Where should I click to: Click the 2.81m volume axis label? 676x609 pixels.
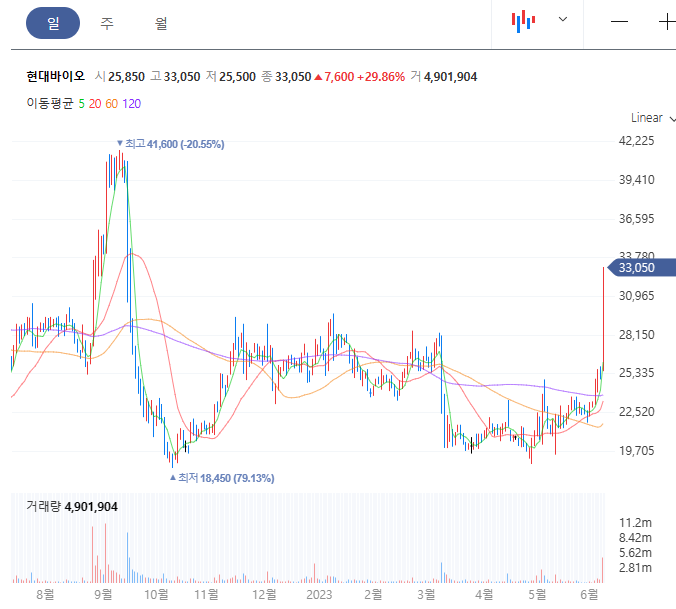click(635, 568)
